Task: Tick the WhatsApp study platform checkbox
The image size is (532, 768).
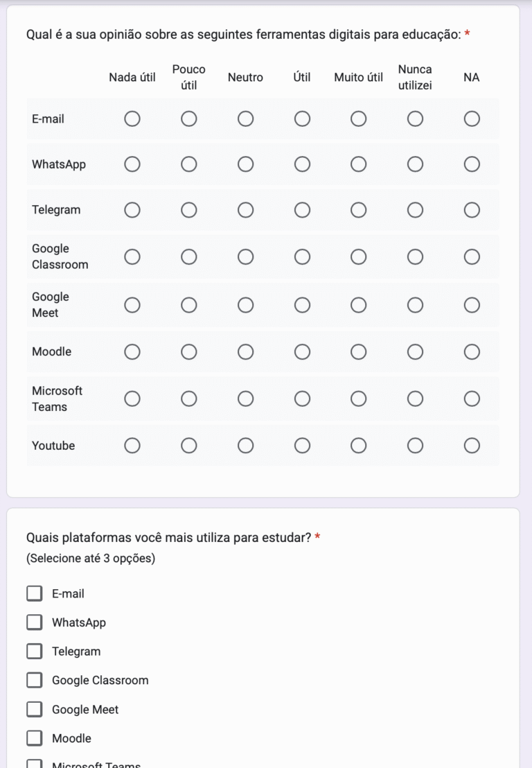Action: (x=34, y=622)
